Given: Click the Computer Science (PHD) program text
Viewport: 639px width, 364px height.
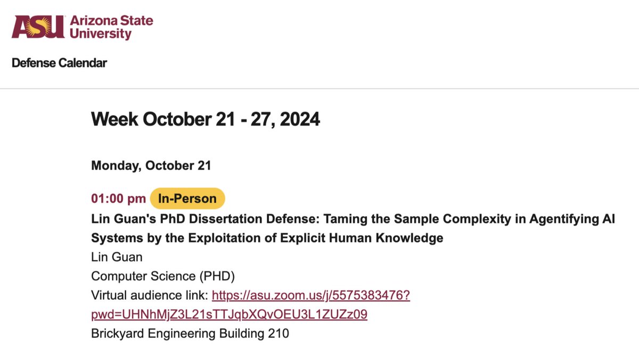Looking at the screenshot, I should point(163,276).
